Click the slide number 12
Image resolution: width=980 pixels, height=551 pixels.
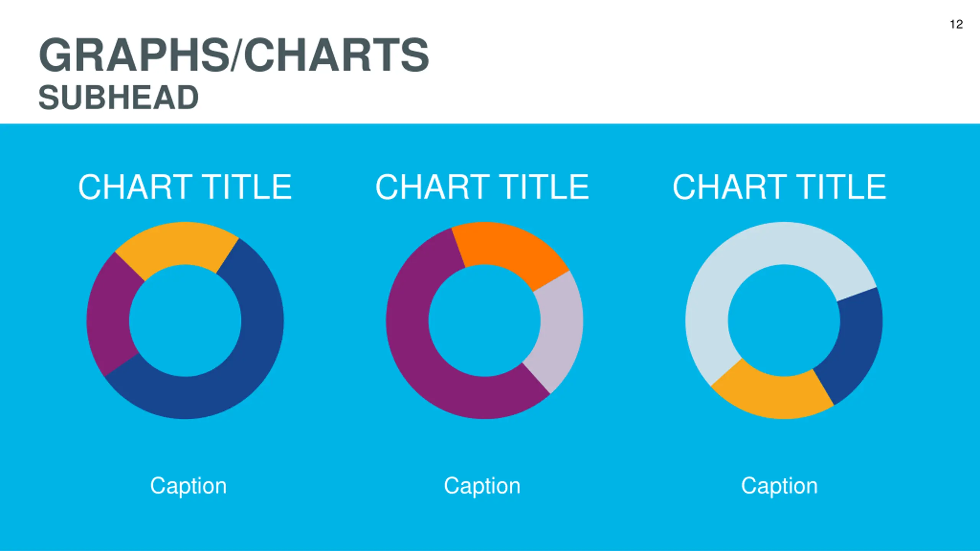(x=956, y=25)
